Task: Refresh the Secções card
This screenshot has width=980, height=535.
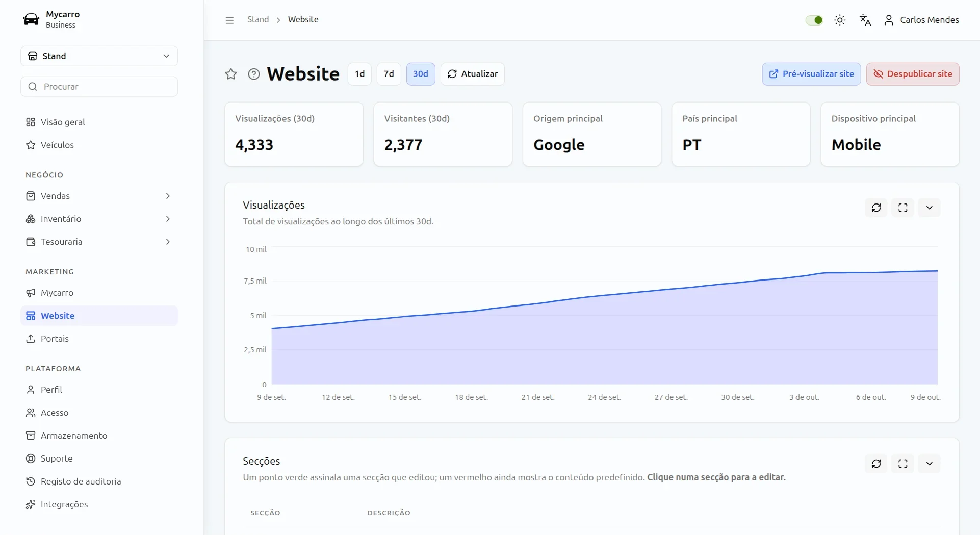Action: [876, 464]
